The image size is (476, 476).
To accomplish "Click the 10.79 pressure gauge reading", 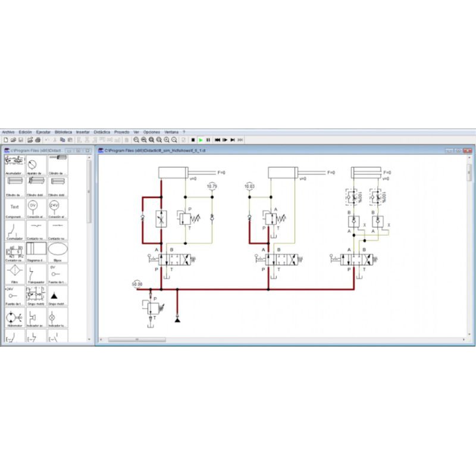I will [212, 186].
